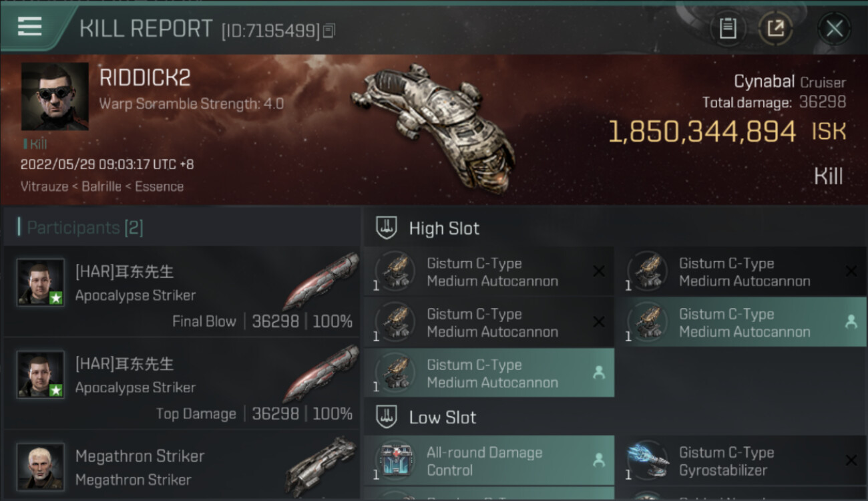
Task: Click the Gistum C-Type Gyrostabilizer icon
Action: click(x=648, y=460)
